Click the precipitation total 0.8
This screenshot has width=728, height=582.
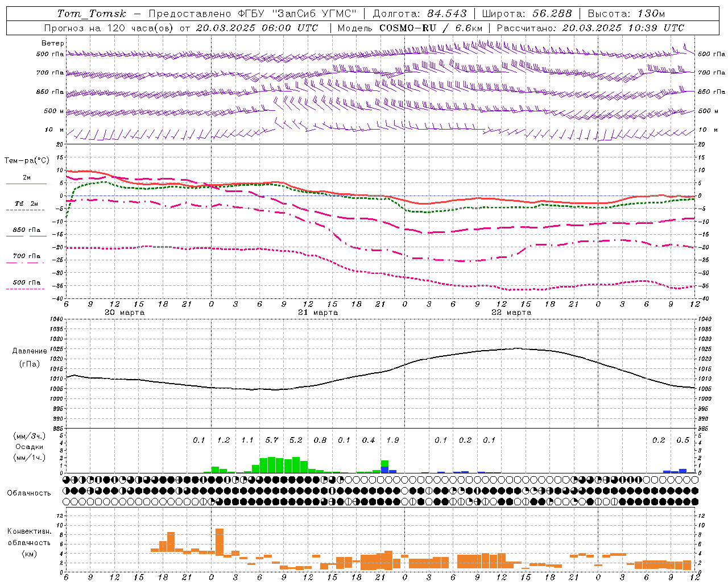click(320, 440)
